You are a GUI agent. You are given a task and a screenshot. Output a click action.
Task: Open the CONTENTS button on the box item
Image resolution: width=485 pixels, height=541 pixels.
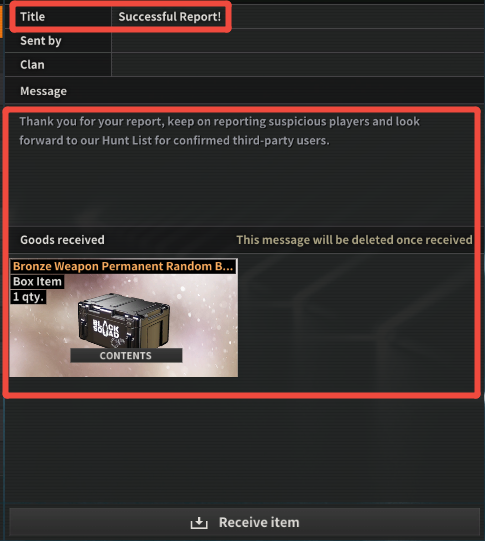click(x=126, y=355)
